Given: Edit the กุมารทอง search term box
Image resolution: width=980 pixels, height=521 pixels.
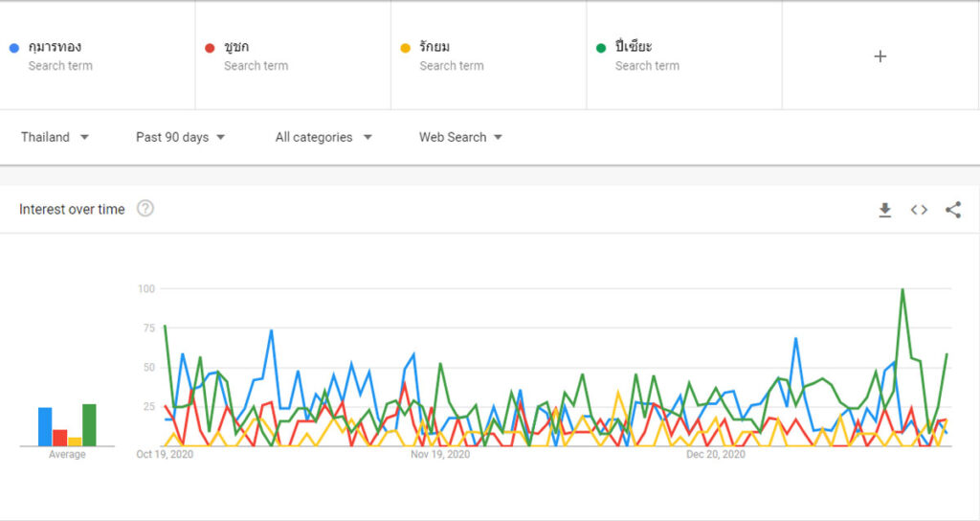Looking at the screenshot, I should click(98, 55).
